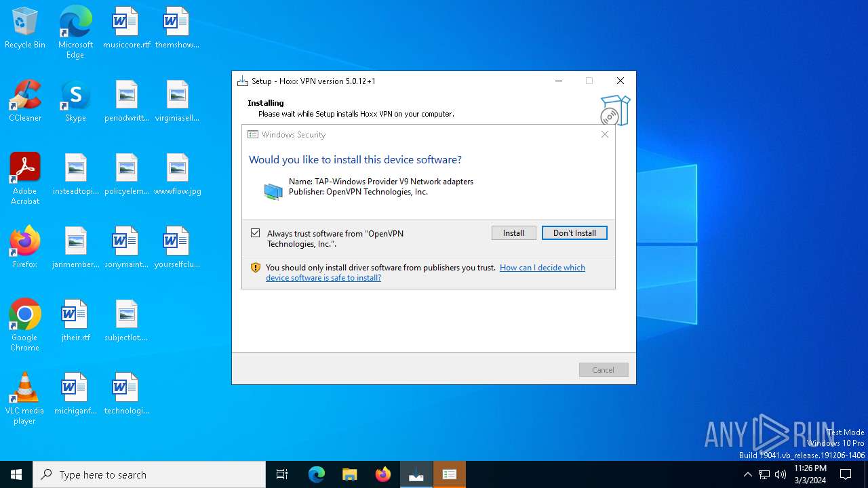Open the Skype desktop shortcut
The width and height of the screenshot is (868, 488).
(x=75, y=102)
